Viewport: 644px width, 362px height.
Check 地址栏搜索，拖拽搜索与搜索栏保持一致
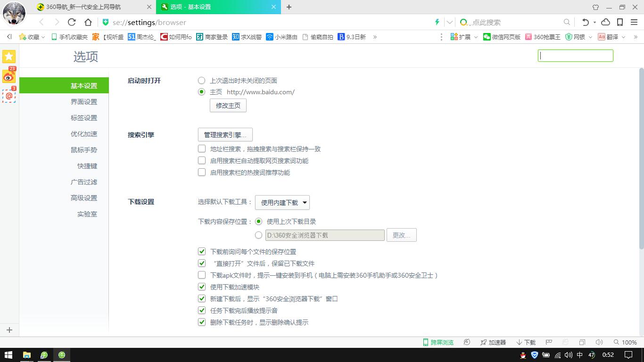(x=202, y=149)
